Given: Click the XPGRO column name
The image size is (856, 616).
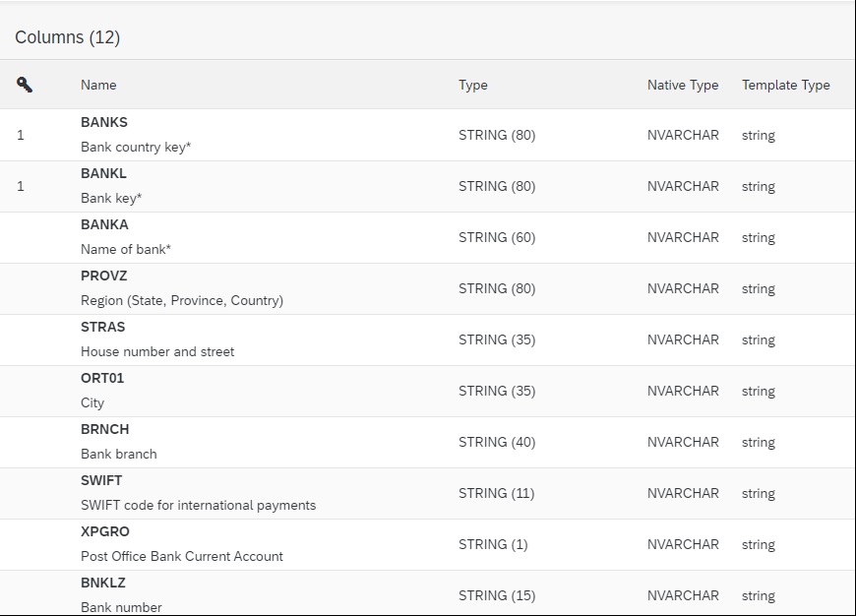Looking at the screenshot, I should pyautogui.click(x=104, y=532).
